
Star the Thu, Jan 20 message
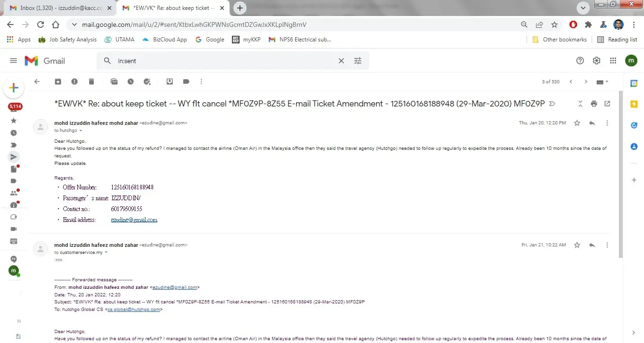(x=577, y=123)
